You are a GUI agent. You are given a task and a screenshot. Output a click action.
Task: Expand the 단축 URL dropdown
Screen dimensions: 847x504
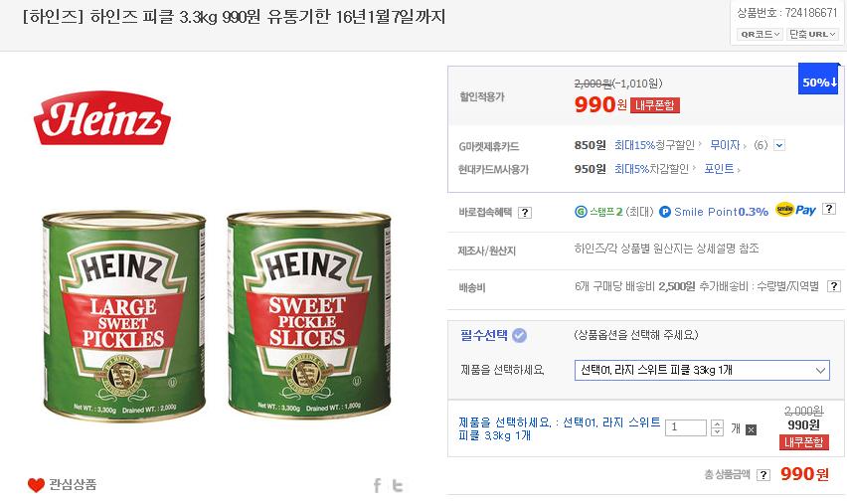(812, 34)
